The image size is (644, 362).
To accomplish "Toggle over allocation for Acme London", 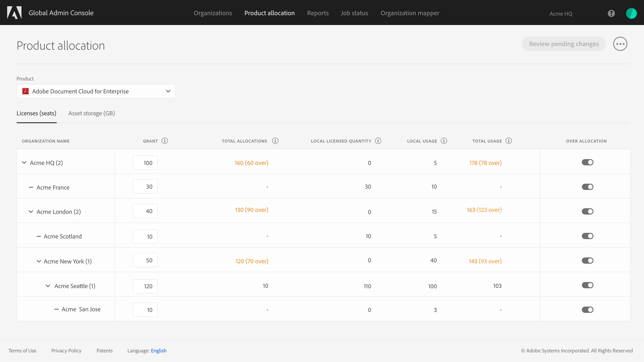I will click(x=587, y=211).
